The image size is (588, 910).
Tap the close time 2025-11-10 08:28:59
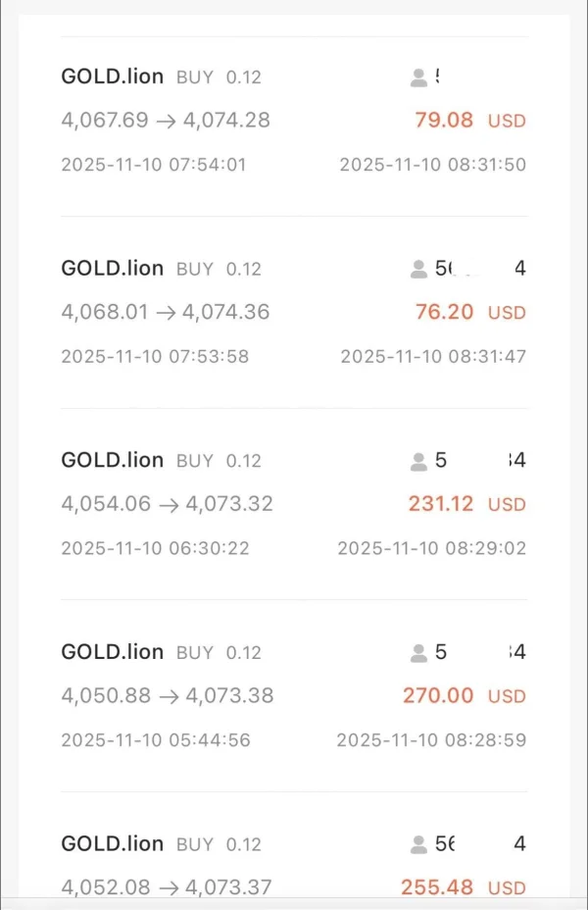click(431, 740)
